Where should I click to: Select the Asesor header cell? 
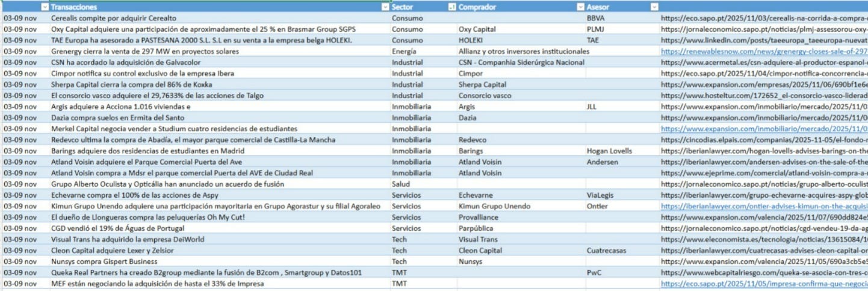622,7
